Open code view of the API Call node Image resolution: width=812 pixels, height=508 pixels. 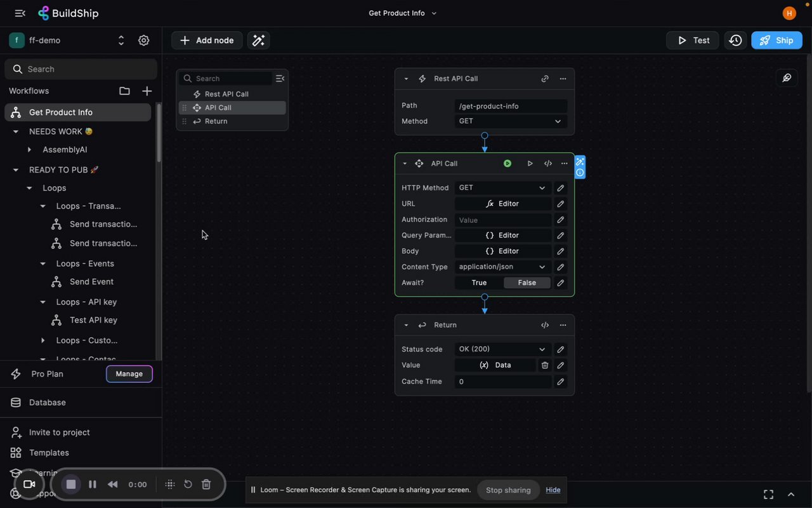pyautogui.click(x=547, y=163)
